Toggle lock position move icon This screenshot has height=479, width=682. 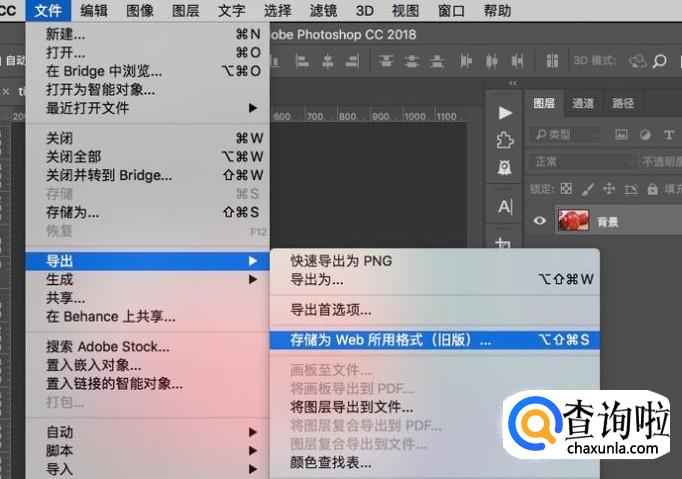[x=609, y=189]
